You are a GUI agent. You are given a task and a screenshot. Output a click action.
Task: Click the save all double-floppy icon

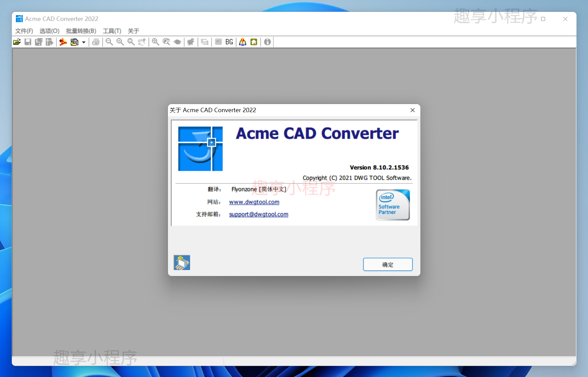pyautogui.click(x=39, y=42)
